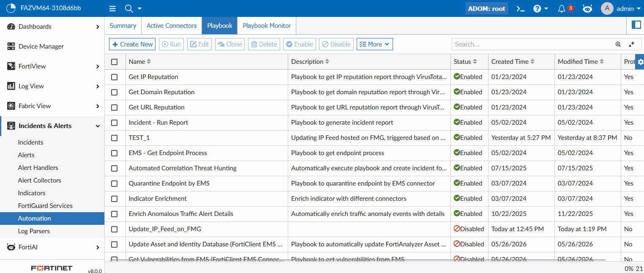Open the help question mark menu
This screenshot has height=273, width=644.
(540, 8)
